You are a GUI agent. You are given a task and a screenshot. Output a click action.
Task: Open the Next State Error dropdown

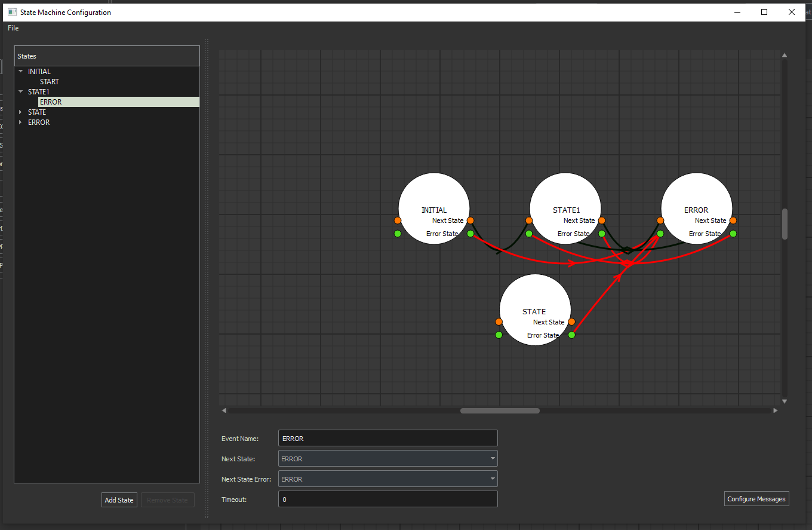click(387, 479)
